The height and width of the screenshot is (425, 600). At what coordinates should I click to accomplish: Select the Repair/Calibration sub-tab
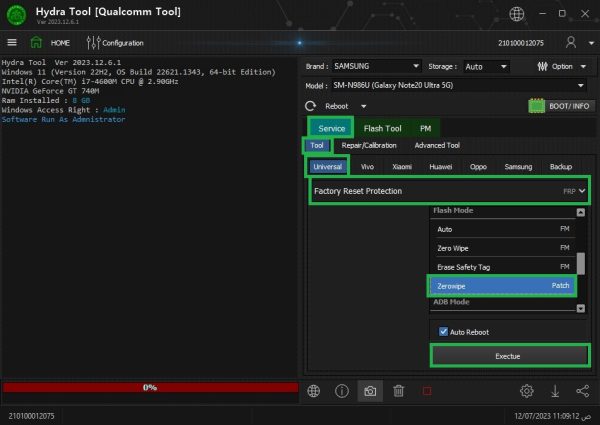pyautogui.click(x=369, y=145)
